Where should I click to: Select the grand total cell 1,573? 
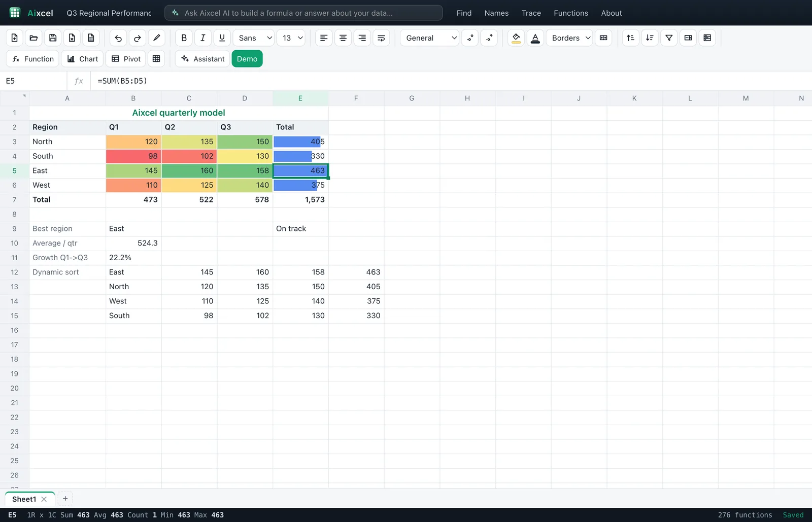300,200
